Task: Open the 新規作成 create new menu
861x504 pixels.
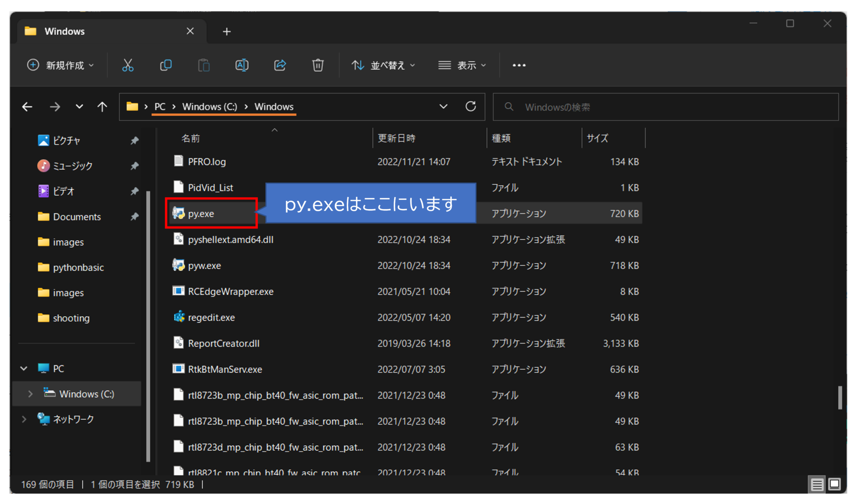Action: coord(60,65)
